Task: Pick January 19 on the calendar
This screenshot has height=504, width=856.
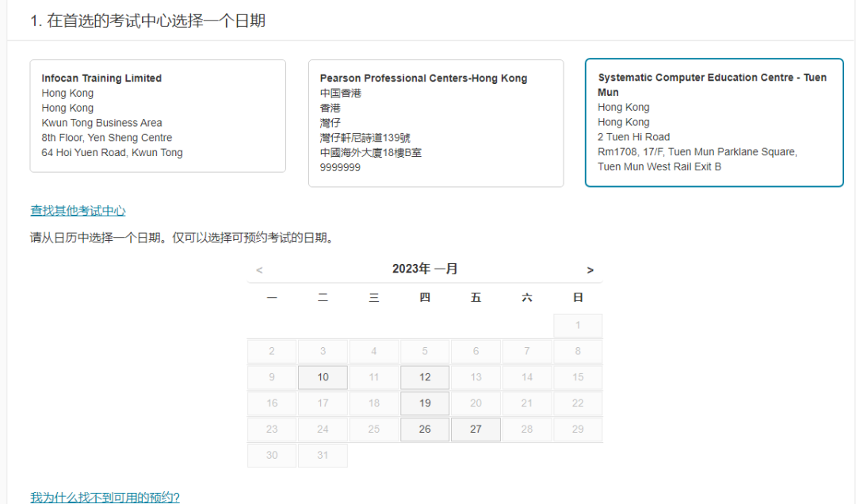Action: point(425,403)
